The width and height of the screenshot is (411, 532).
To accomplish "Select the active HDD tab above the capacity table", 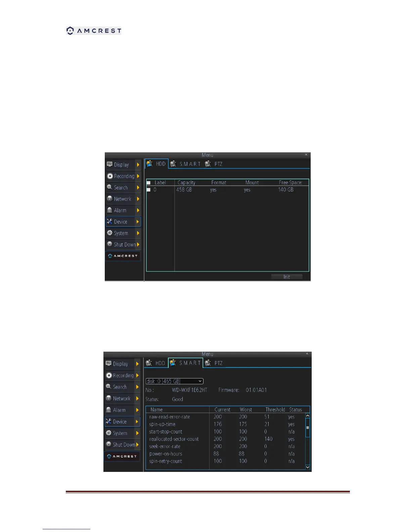I will click(x=156, y=164).
